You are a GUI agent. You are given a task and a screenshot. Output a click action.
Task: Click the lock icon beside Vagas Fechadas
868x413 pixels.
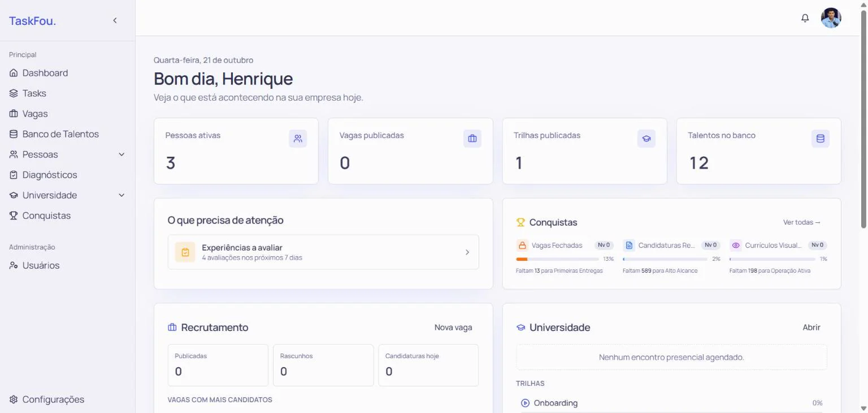[x=522, y=246]
